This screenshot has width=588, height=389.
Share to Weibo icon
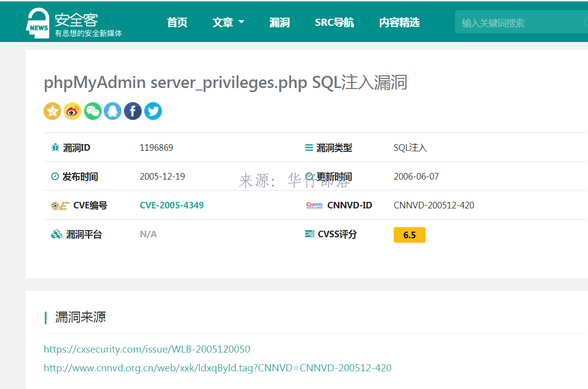point(72,111)
